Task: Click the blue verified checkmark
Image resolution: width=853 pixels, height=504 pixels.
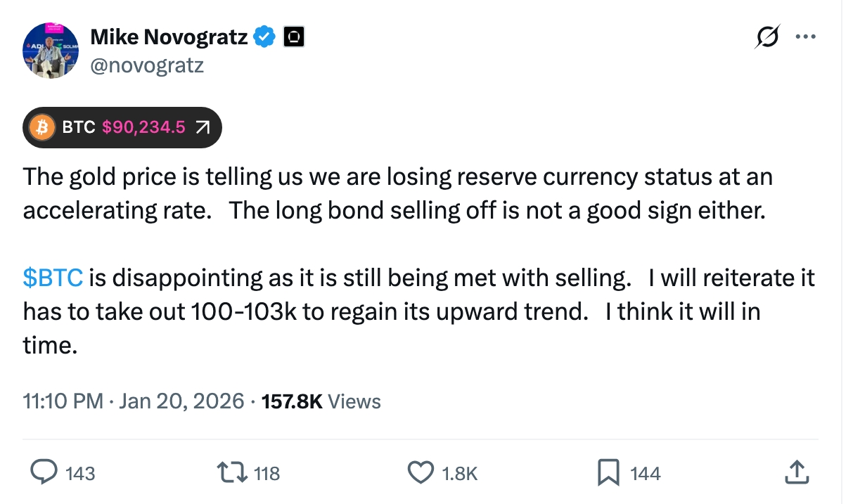Action: click(263, 36)
